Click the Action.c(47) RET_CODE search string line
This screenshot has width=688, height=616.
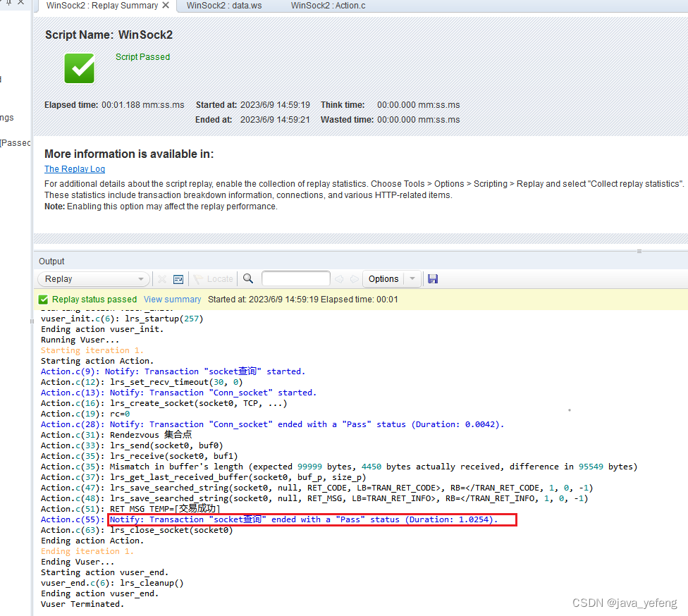click(317, 488)
